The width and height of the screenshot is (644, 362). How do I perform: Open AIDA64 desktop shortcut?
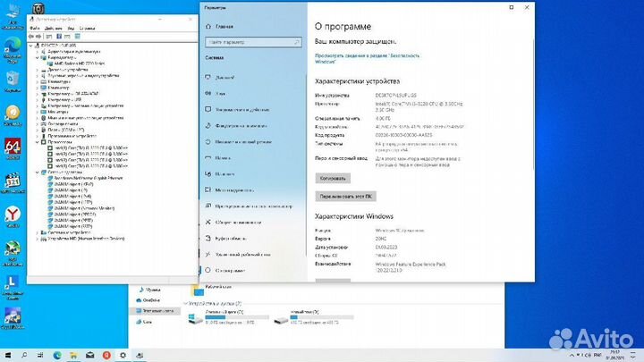click(13, 149)
